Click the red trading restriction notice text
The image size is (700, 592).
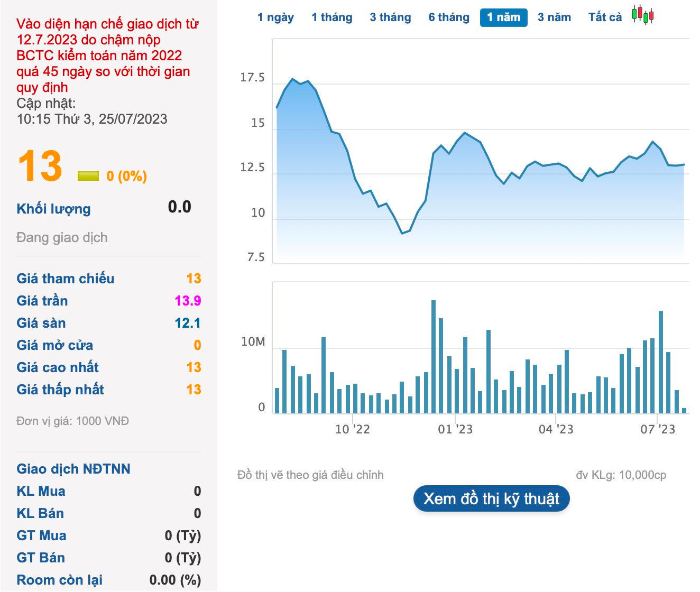[x=108, y=55]
